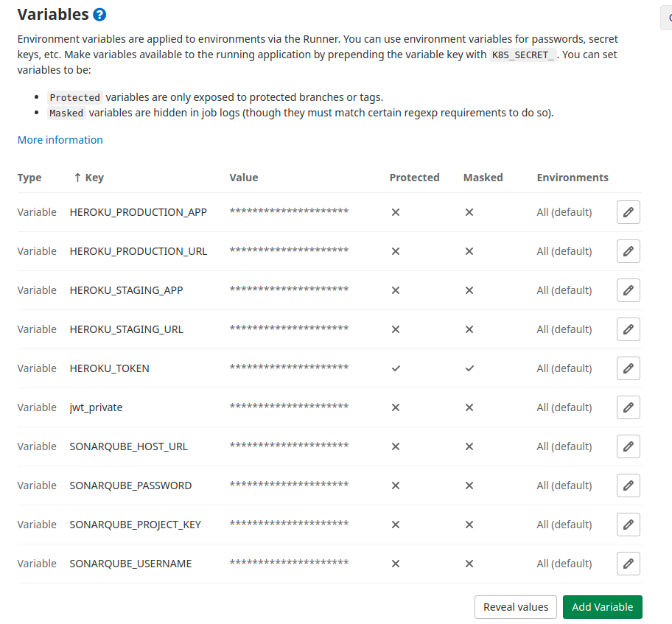
Task: Select the Value column header
Action: (x=244, y=178)
